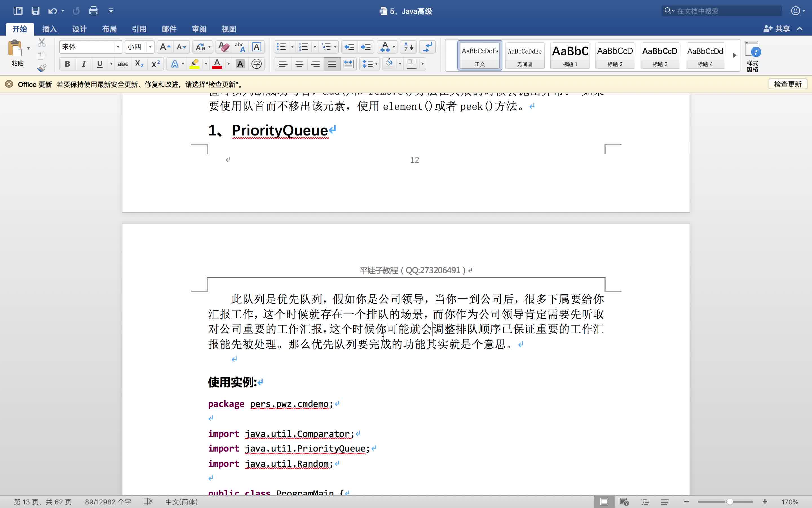Toggle Underline formatting
Viewport: 812px width, 508px height.
(100, 64)
